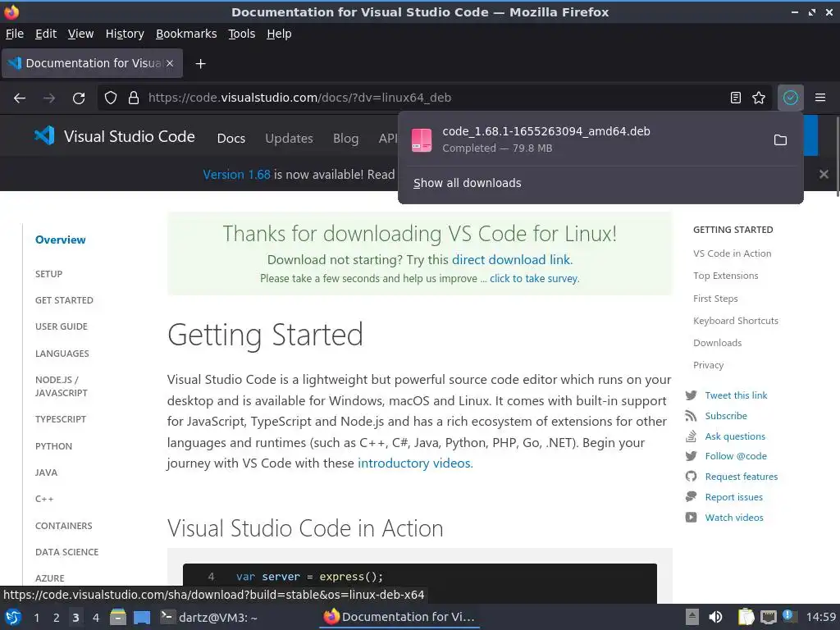Image resolution: width=840 pixels, height=630 pixels.
Task: Open the introductory videos link
Action: point(415,463)
